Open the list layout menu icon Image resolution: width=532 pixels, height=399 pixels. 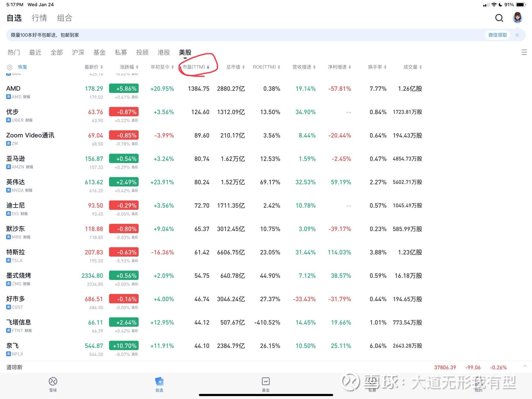524,52
